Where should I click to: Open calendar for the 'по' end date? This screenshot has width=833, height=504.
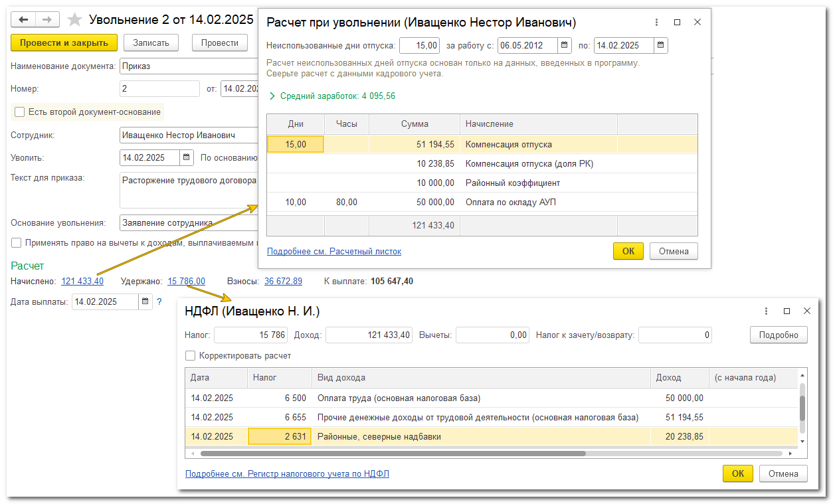pyautogui.click(x=660, y=46)
